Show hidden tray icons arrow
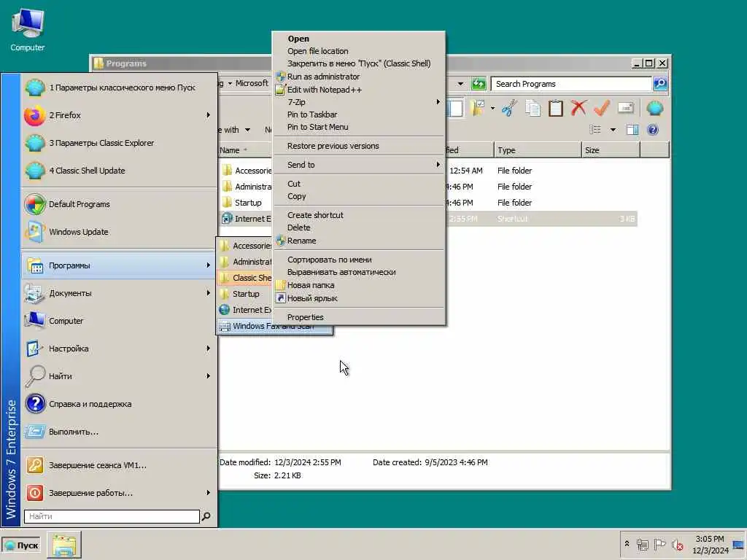Viewport: 747px width, 560px height. click(627, 543)
